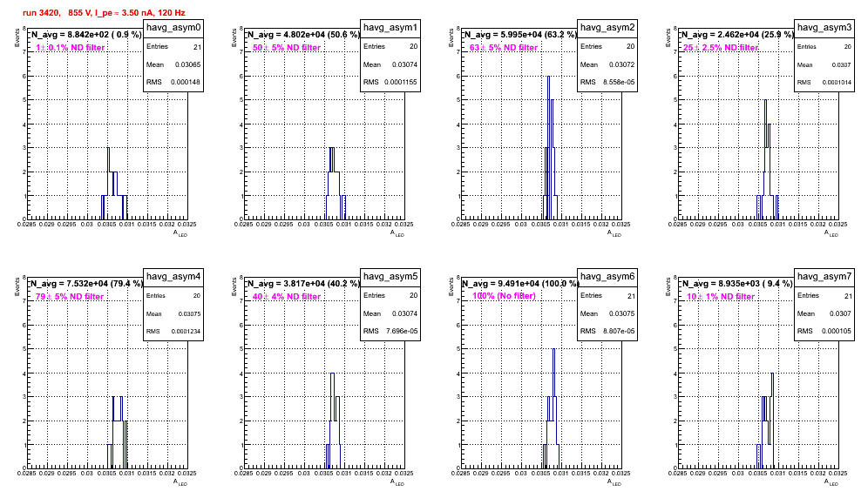Click the N_avg = 3.817e+04 label
The height and width of the screenshot is (498, 868).
303,283
